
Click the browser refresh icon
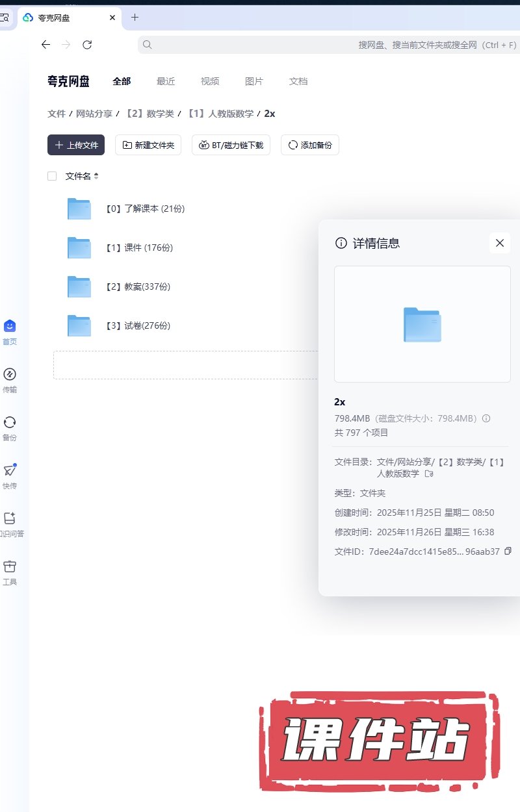[87, 45]
